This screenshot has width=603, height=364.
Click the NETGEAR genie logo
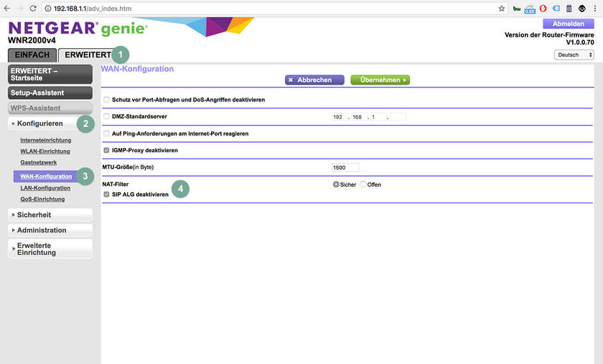[x=78, y=28]
